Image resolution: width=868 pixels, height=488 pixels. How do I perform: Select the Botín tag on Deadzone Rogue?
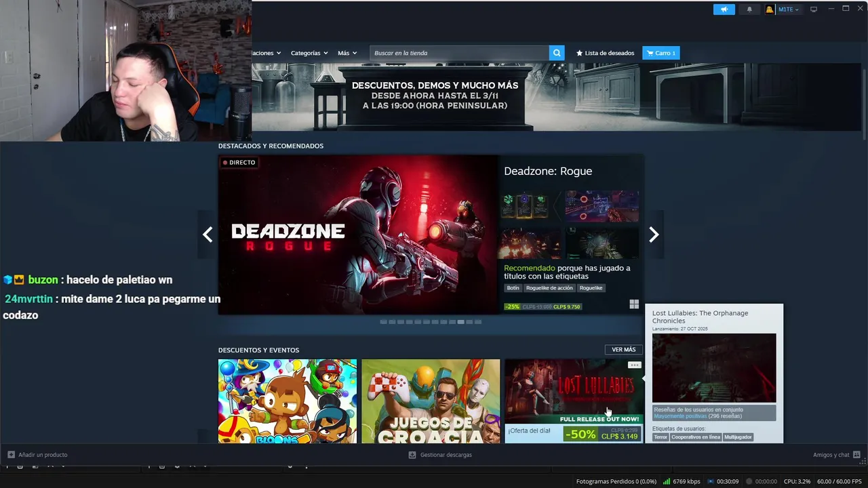[x=513, y=288]
